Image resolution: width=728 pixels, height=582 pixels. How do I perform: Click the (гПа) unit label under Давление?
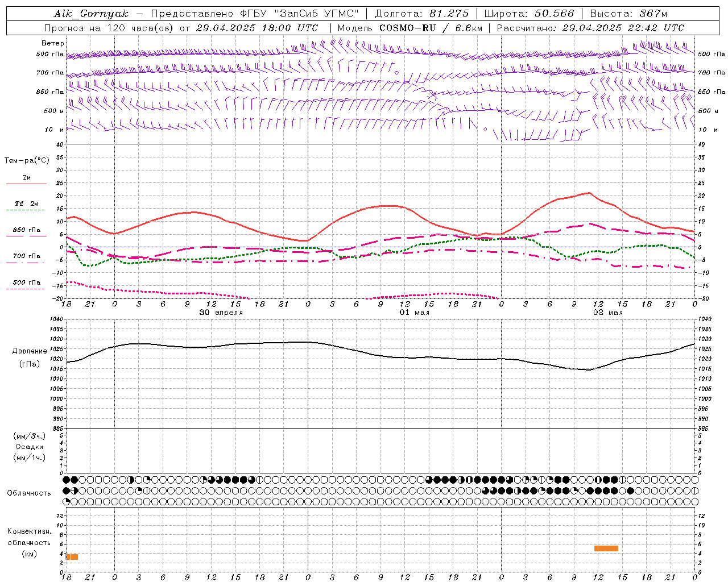29,364
